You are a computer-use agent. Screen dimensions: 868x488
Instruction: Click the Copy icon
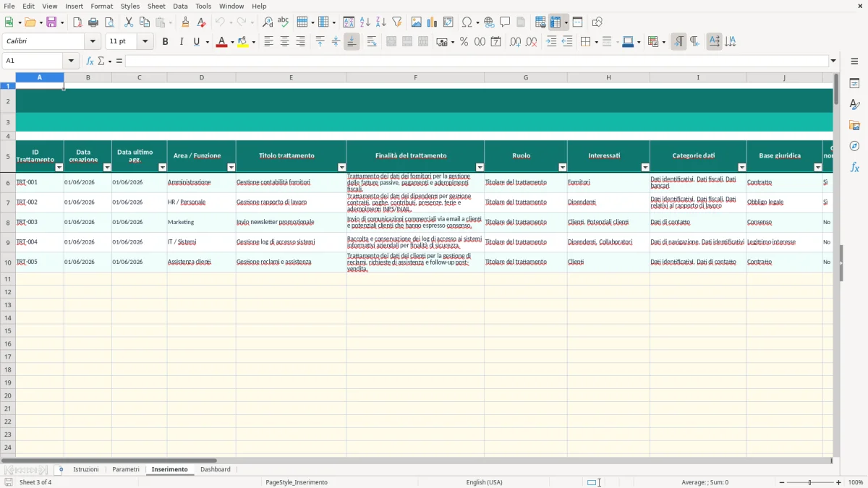pyautogui.click(x=145, y=22)
